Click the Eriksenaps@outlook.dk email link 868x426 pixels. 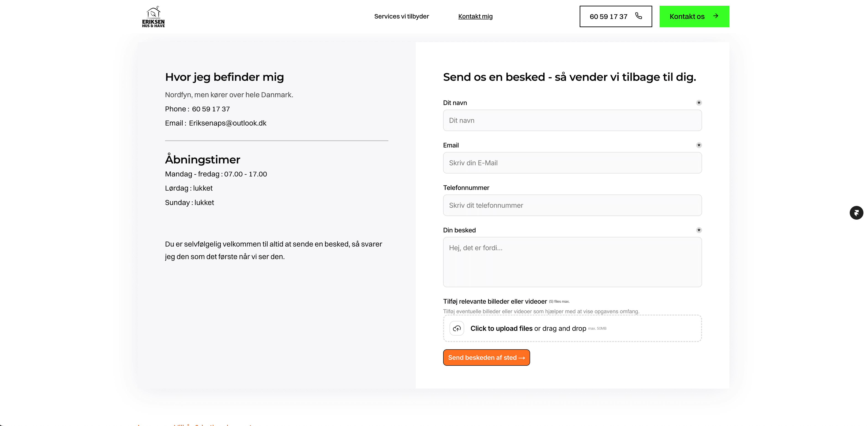click(x=227, y=123)
